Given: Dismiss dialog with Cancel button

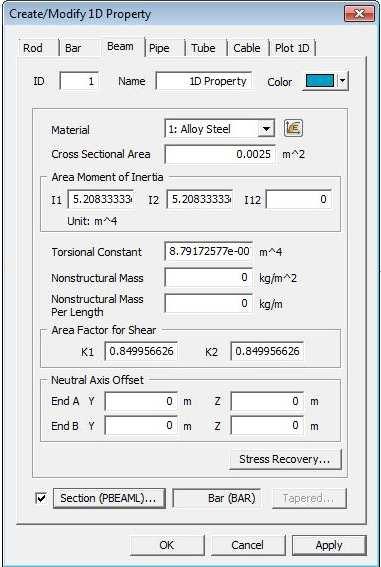Looking at the screenshot, I should [x=248, y=545].
